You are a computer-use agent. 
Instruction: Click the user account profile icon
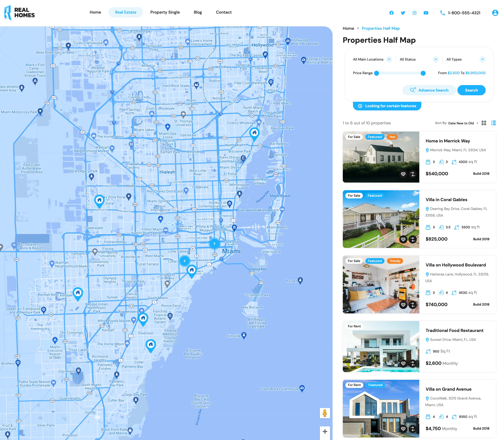495,13
